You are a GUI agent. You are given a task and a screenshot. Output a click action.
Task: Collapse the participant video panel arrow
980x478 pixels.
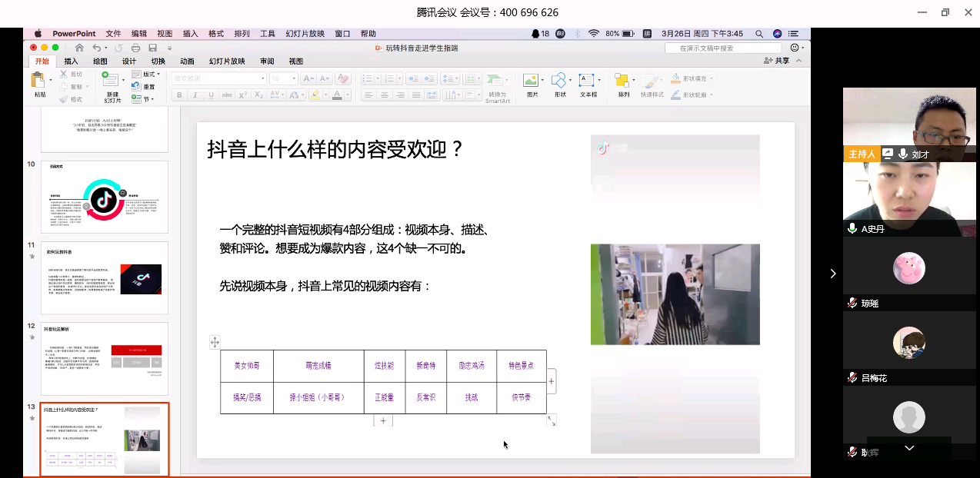click(832, 274)
